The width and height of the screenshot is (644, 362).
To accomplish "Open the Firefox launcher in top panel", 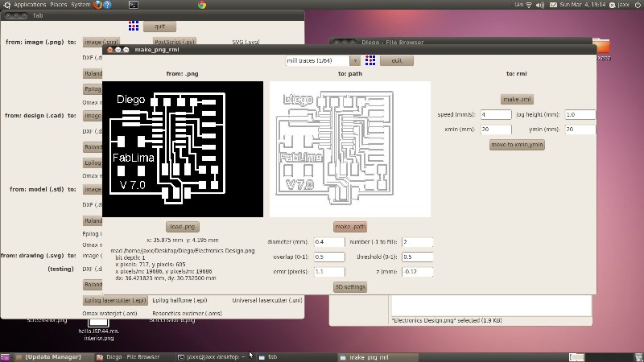I will coord(97,5).
